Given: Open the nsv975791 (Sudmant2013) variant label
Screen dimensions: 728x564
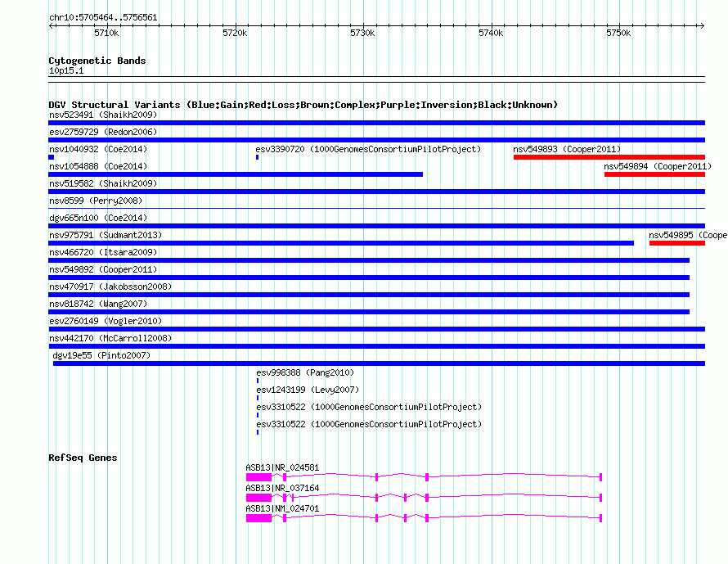Looking at the screenshot, I should click(106, 235).
